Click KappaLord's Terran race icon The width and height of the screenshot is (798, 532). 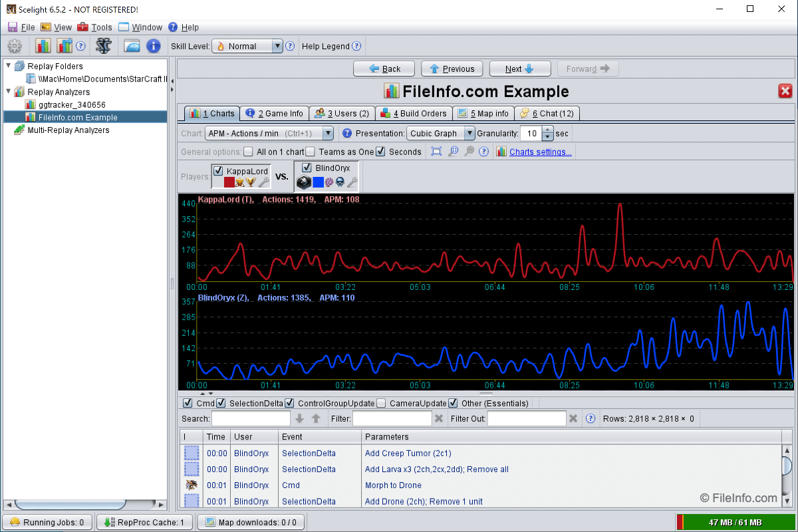pyautogui.click(x=240, y=182)
